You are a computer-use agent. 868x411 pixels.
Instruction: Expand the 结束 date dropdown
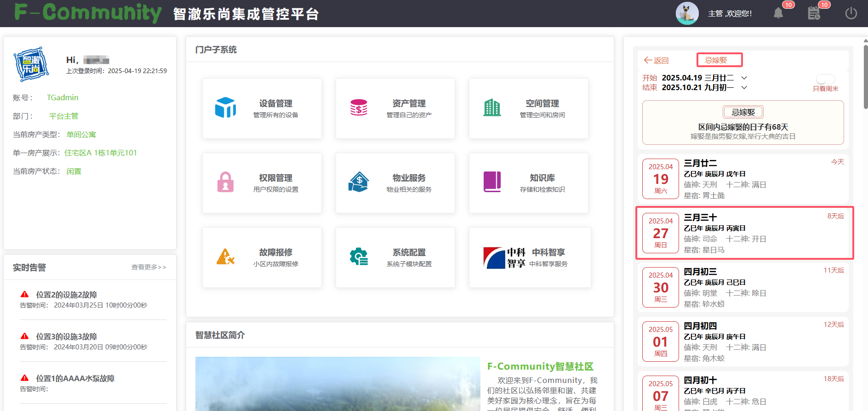(x=744, y=87)
